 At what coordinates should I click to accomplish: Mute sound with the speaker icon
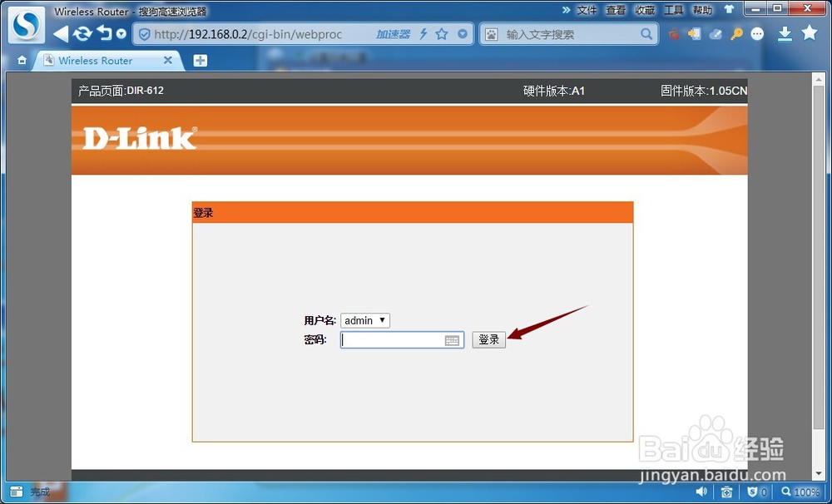tap(701, 492)
